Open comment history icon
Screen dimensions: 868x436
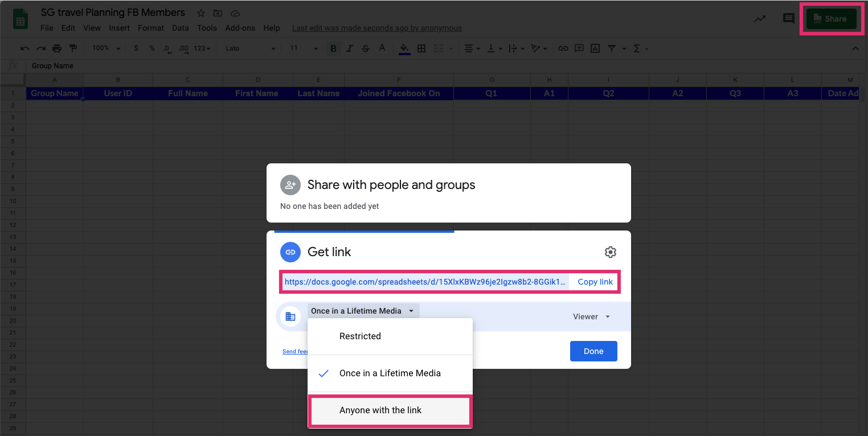[789, 19]
